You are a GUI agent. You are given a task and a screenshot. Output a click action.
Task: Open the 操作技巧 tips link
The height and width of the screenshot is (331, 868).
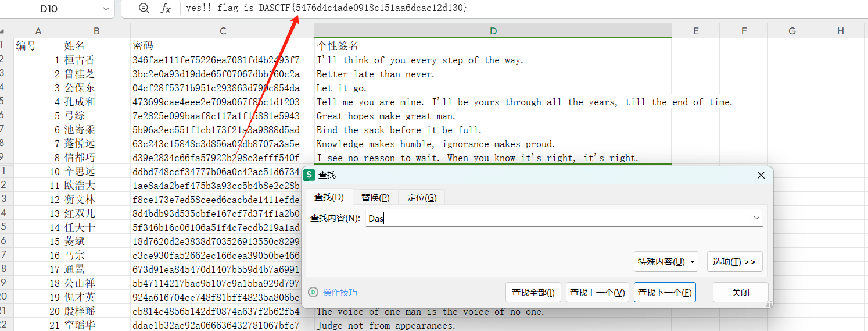(x=340, y=293)
